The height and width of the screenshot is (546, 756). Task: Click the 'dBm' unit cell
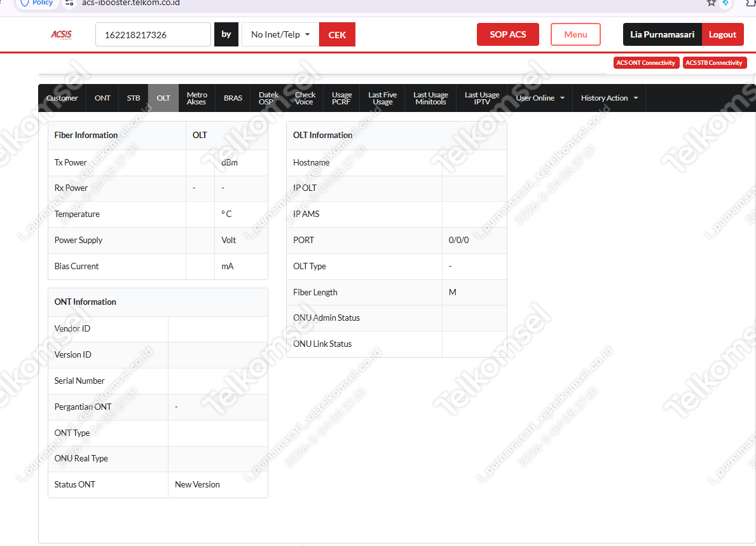tap(230, 163)
